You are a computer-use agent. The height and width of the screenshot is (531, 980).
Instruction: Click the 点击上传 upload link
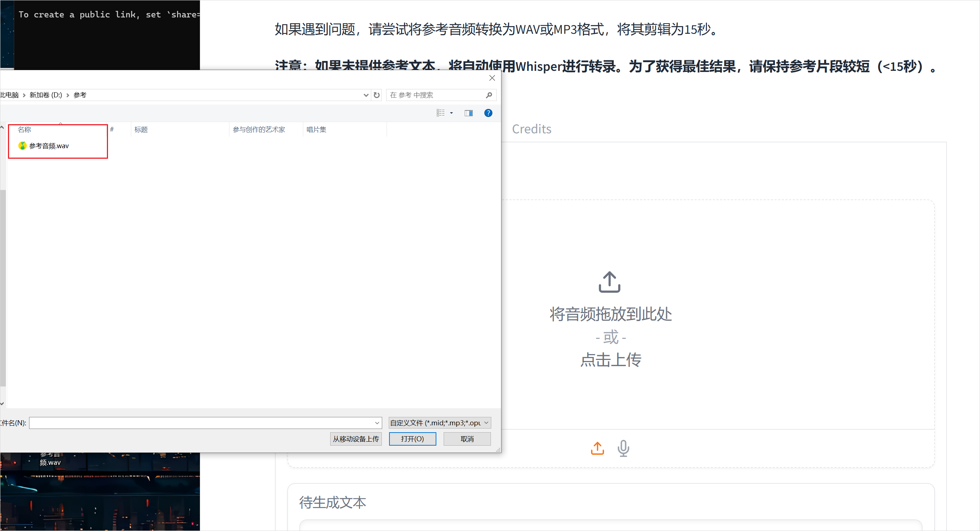[x=610, y=360]
